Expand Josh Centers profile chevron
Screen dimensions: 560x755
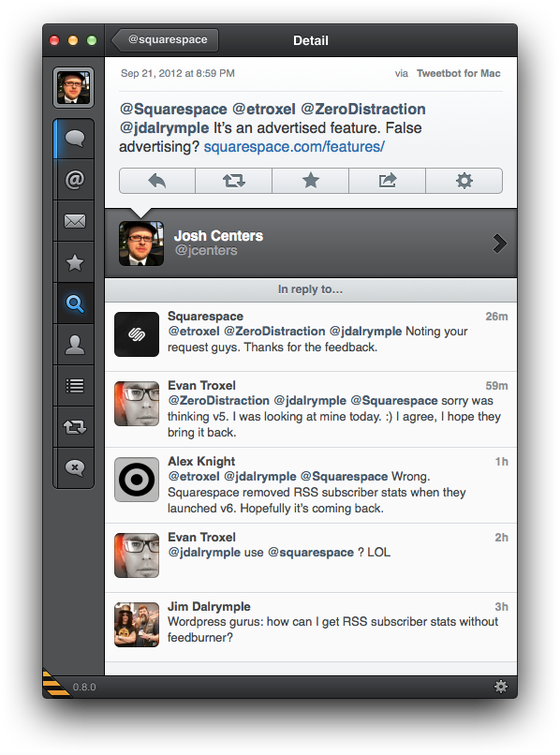[x=500, y=244]
